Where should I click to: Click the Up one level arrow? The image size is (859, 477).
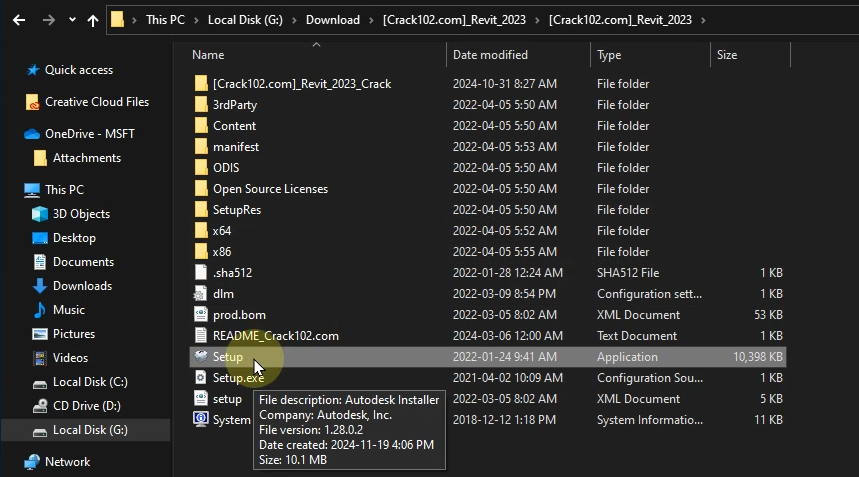click(93, 20)
